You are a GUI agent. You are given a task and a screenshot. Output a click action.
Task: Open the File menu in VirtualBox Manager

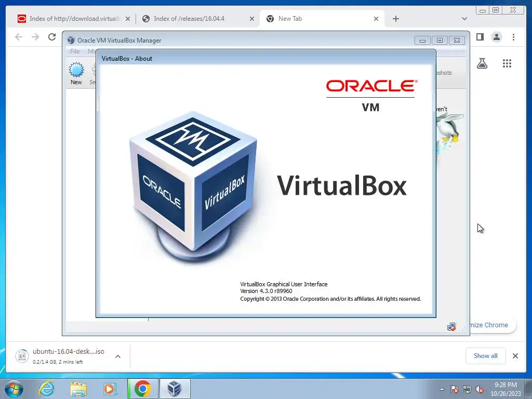tap(75, 51)
